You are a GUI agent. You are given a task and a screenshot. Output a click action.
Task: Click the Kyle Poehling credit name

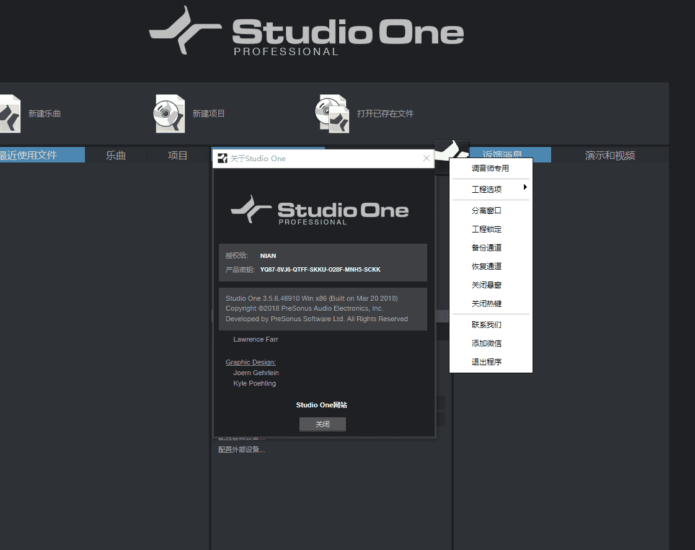pyautogui.click(x=254, y=383)
